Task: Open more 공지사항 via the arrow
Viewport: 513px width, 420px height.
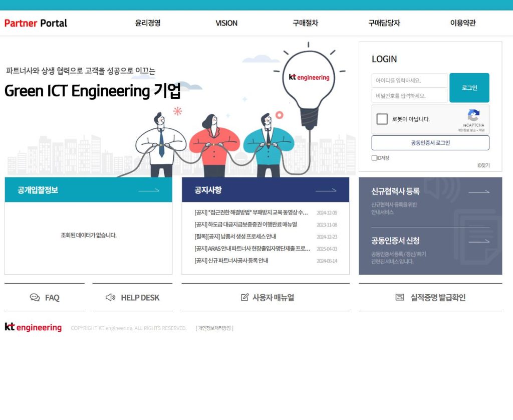Action: 326,190
